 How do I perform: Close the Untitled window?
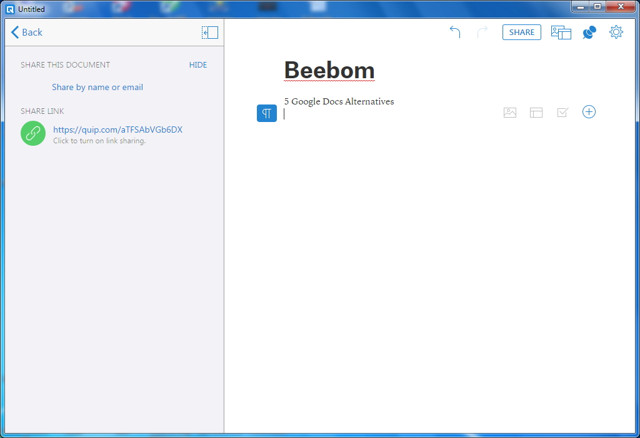620,7
